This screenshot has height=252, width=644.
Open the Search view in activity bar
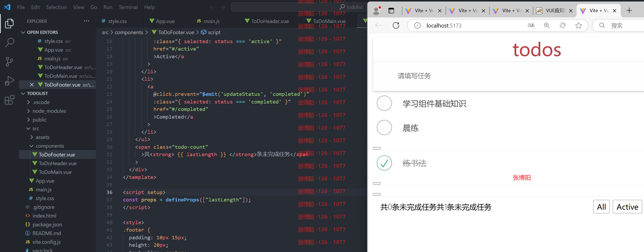point(9,43)
